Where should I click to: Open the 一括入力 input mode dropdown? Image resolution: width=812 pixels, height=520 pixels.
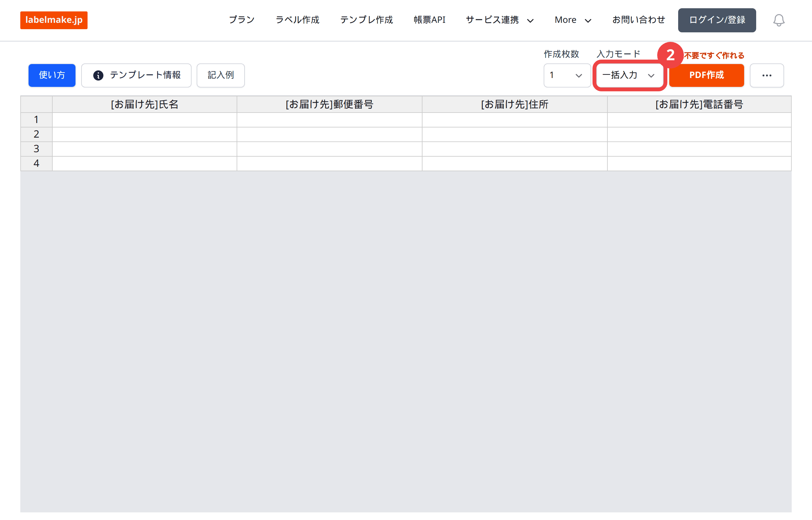coord(629,75)
